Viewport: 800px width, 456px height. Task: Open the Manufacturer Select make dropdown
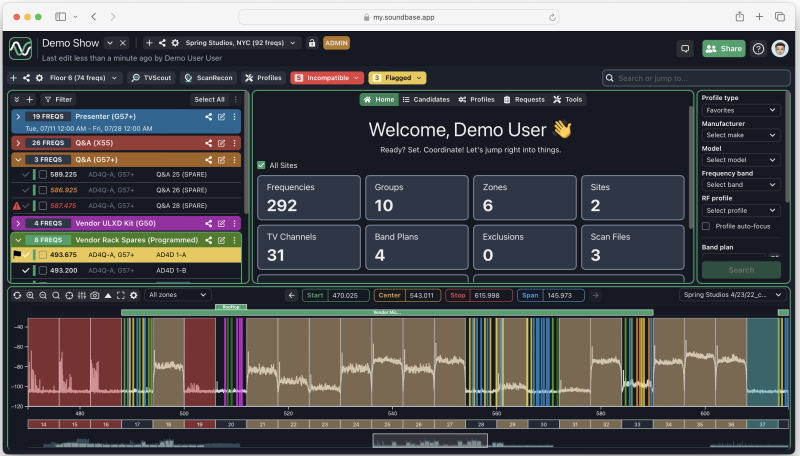point(740,135)
